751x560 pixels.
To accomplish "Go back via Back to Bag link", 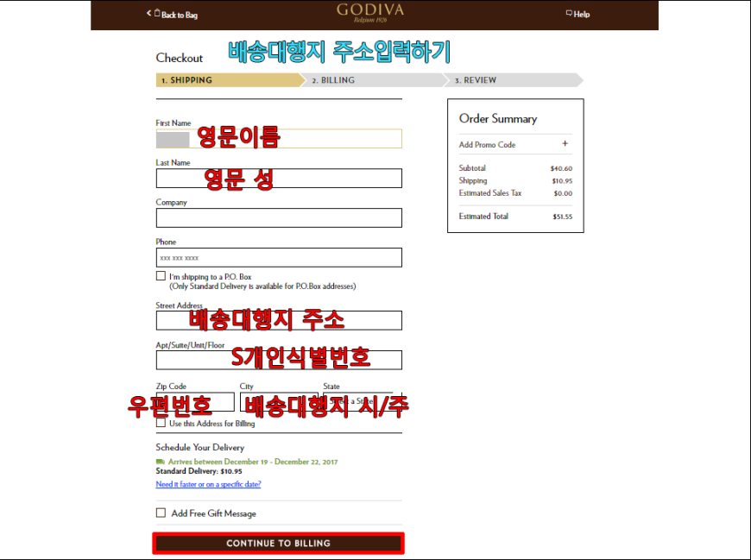I will pos(172,15).
